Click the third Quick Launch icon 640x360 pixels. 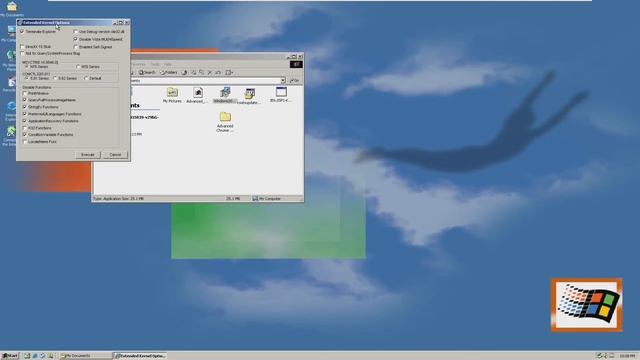tap(42, 356)
